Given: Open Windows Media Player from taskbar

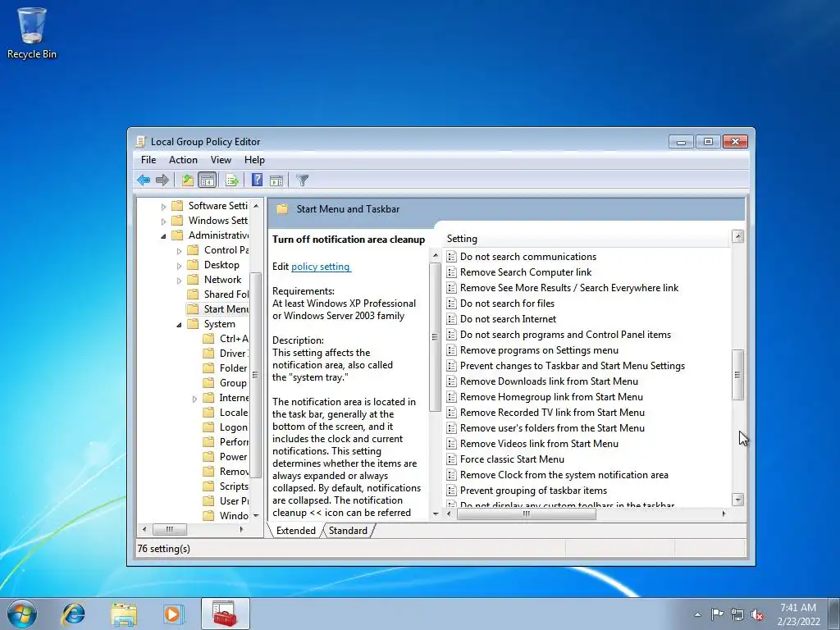Looking at the screenshot, I should (x=174, y=614).
